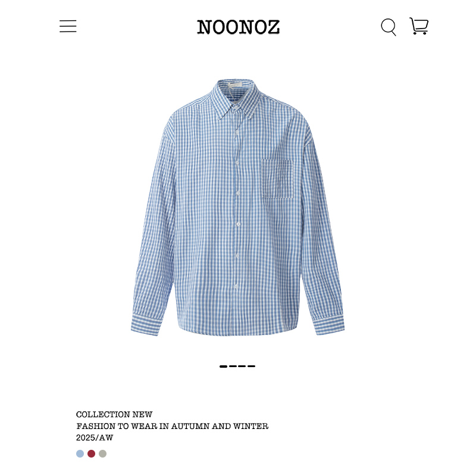Click the shirt's left sleeve cuff
Image resolution: width=476 pixels, height=476 pixels.
(x=146, y=325)
